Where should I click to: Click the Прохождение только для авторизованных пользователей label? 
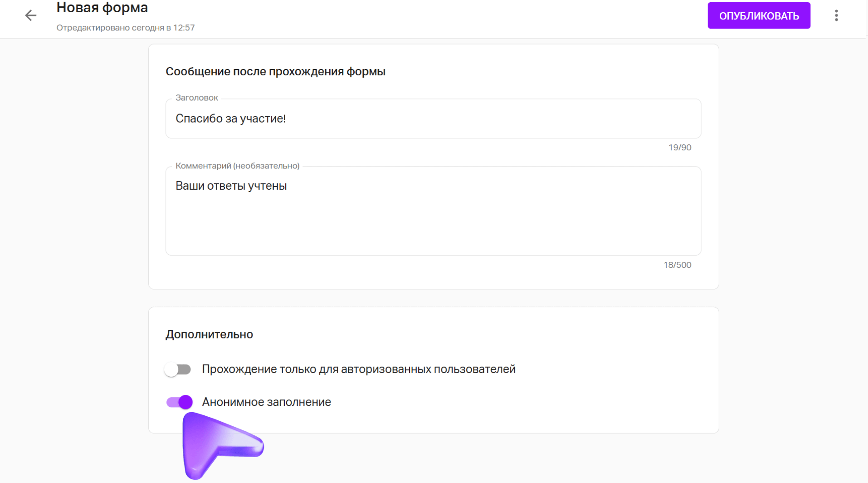coord(358,370)
